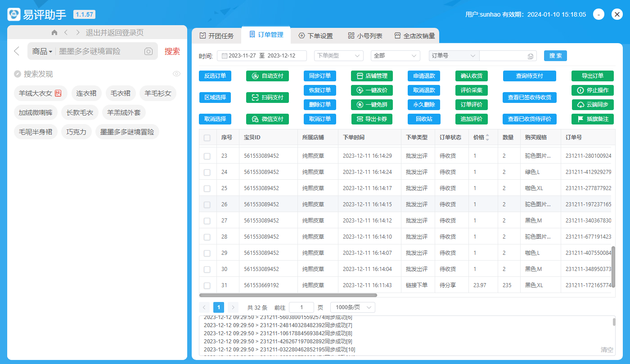Click the price column sort arrows
This screenshot has height=364, width=630.
(487, 138)
